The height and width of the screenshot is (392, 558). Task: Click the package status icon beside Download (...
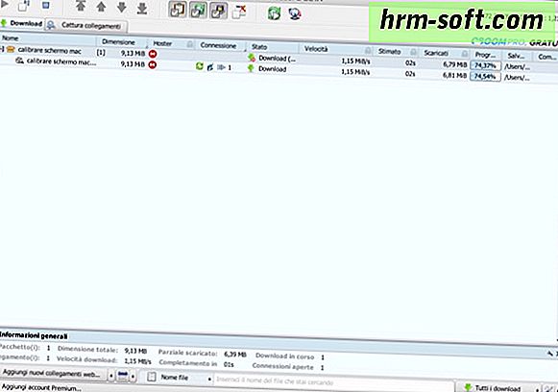click(x=252, y=58)
